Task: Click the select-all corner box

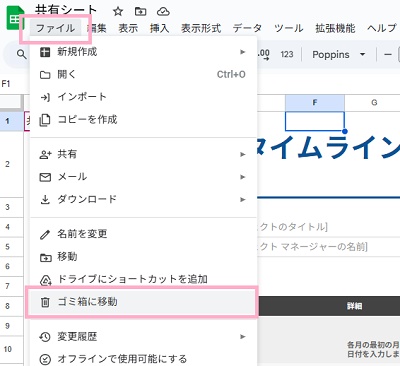Action: pyautogui.click(x=11, y=103)
